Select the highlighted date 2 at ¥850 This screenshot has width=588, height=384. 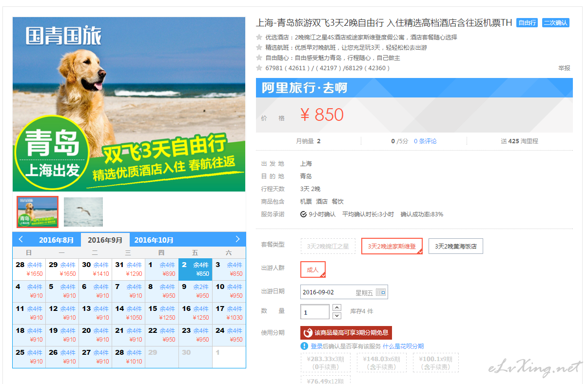[x=195, y=269]
